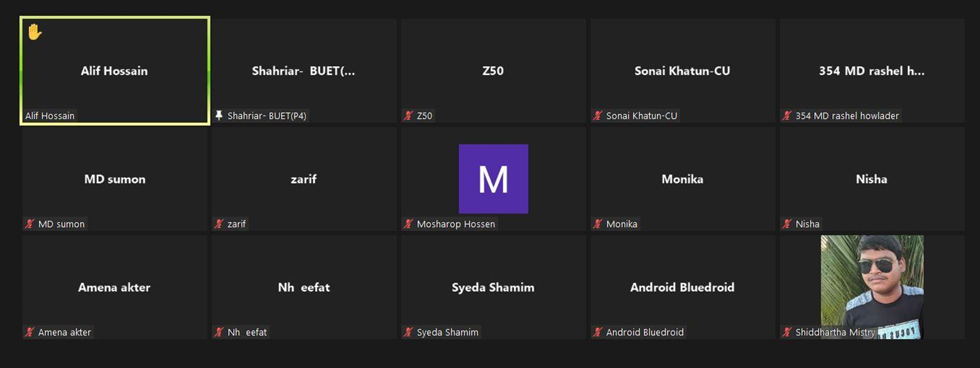Select the Alif Hossain video tile
Screen dimensions: 980x368
tap(114, 71)
